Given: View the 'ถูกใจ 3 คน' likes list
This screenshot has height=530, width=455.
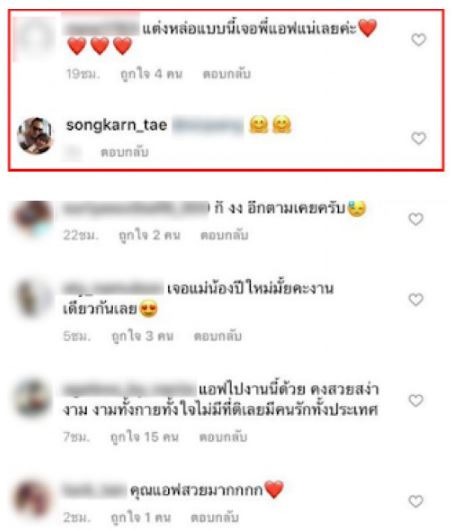Looking at the screenshot, I should [x=143, y=336].
